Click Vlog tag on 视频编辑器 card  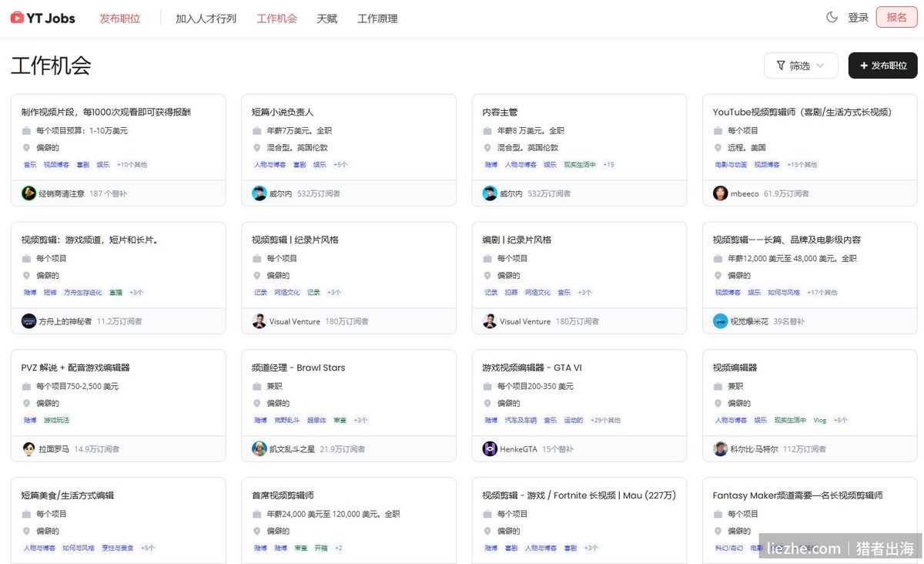pos(819,421)
